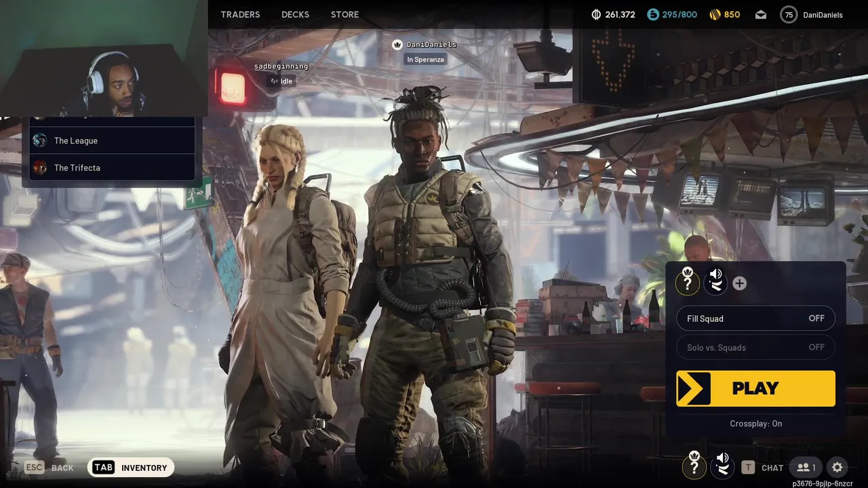
Task: Click the 850 token balance
Action: tap(732, 14)
